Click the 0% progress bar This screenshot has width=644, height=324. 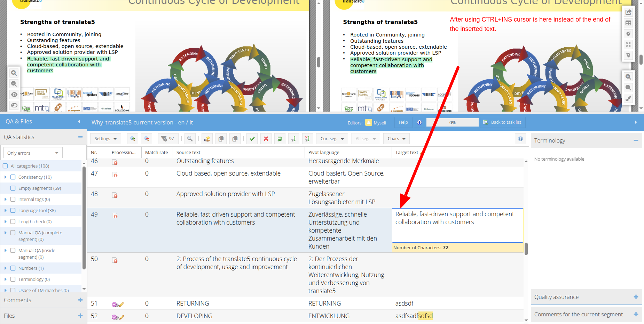click(x=452, y=122)
